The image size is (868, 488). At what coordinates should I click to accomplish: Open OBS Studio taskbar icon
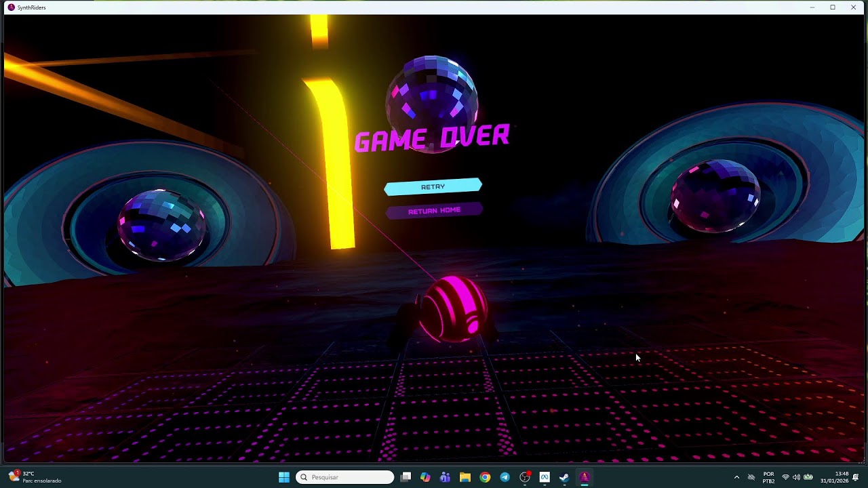point(524,477)
